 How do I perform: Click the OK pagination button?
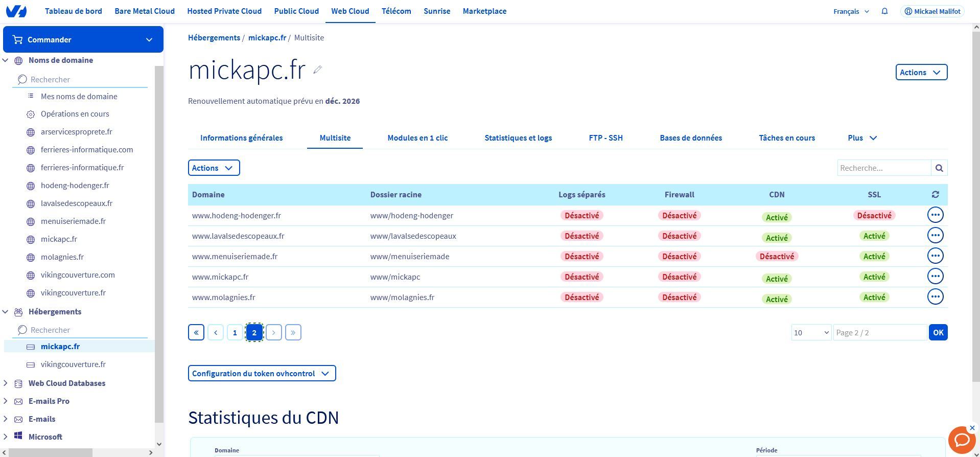(938, 333)
